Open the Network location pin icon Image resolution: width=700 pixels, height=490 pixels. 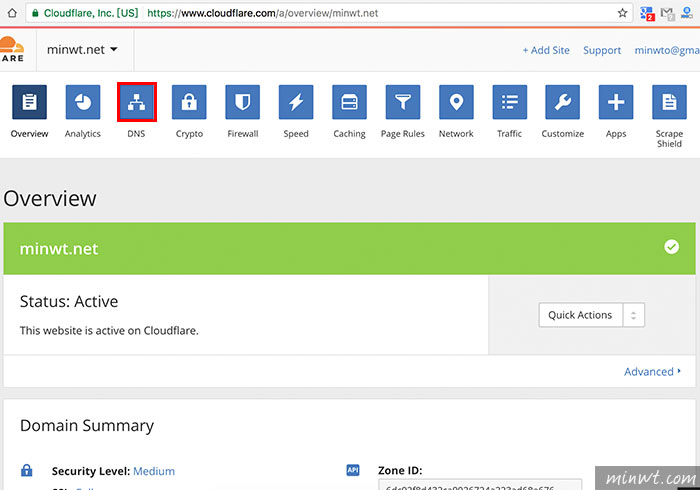[456, 102]
